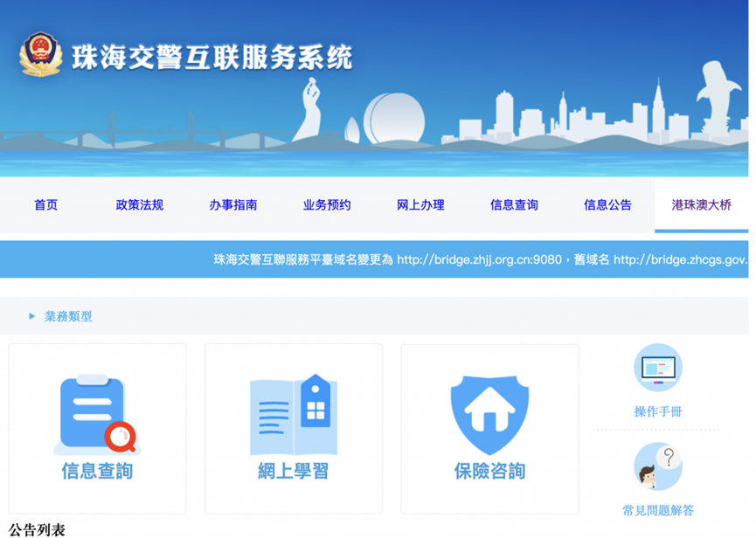Click the 網上學習 card label
Screen dimensions: 756x538
[293, 471]
